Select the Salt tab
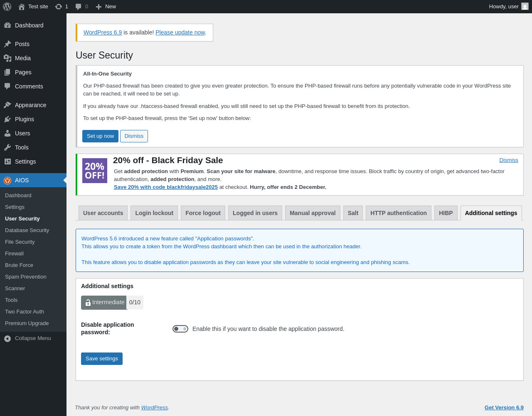The width and height of the screenshot is (532, 416). click(x=353, y=213)
